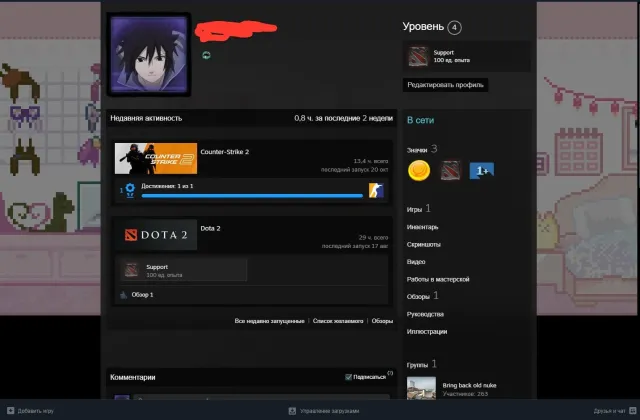The image size is (640, 420).
Task: Open Достижения: 1 из 1 text
Action: [x=167, y=186]
